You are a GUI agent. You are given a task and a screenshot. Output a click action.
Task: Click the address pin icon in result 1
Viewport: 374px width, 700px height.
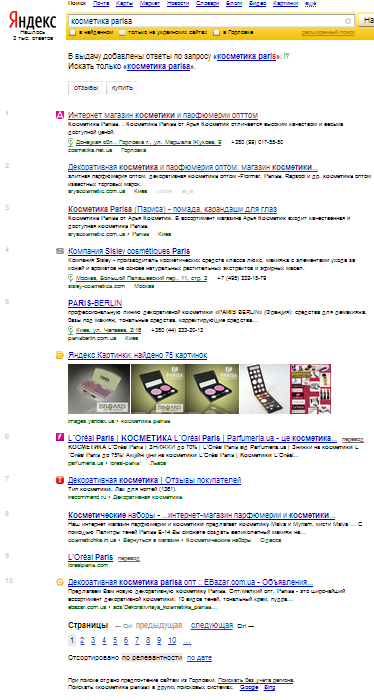(x=71, y=142)
